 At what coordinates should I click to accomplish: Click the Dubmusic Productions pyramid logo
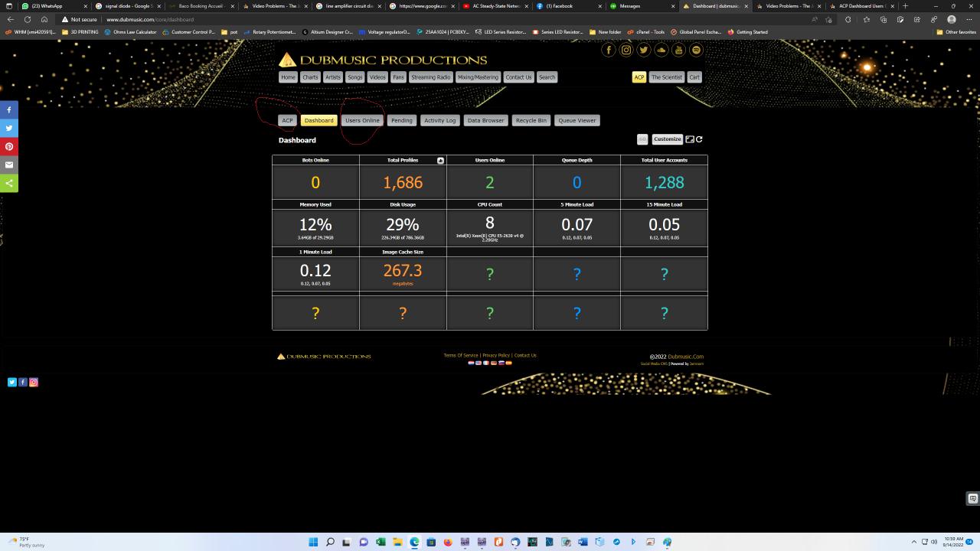click(287, 60)
